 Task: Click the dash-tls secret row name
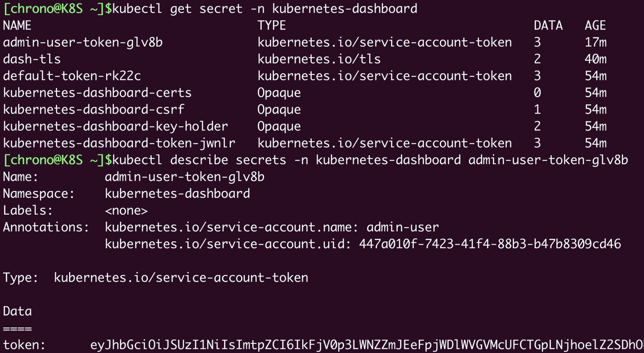(x=32, y=59)
